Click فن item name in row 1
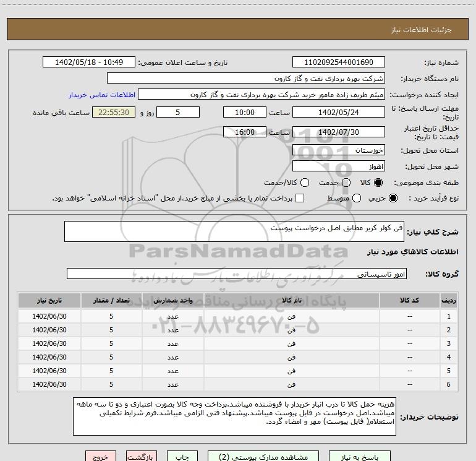The image size is (476, 461). click(x=291, y=316)
